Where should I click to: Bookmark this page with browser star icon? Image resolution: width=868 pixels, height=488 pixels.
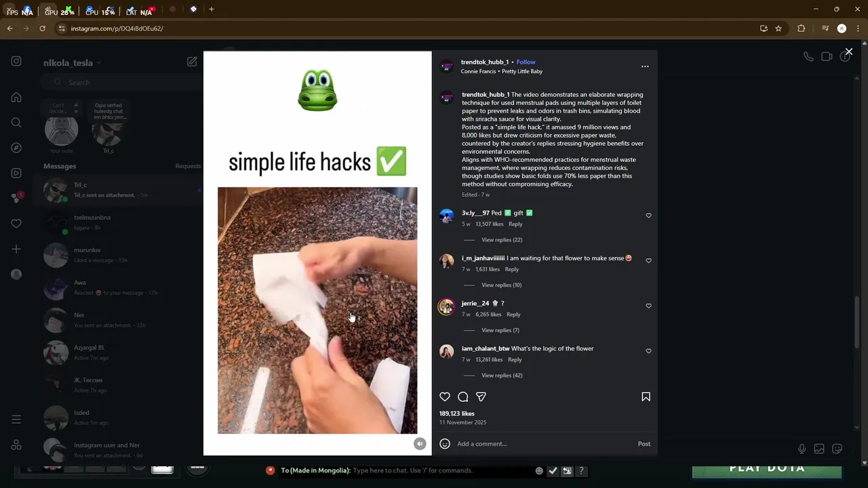[x=778, y=28]
